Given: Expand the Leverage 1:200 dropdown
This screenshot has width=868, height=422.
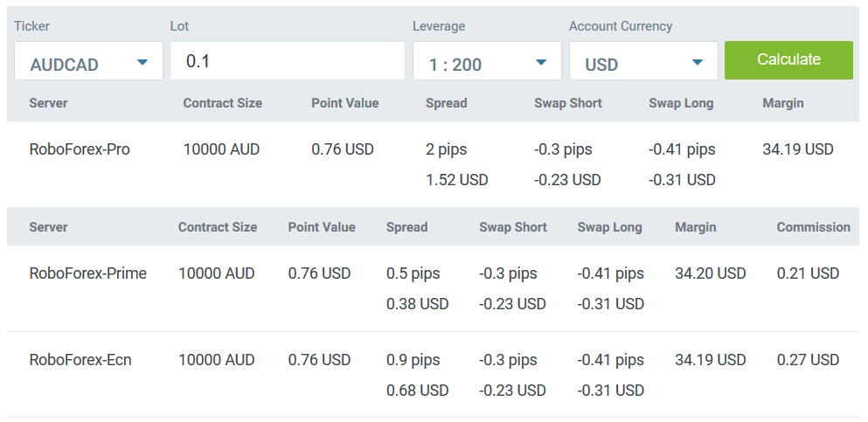Looking at the screenshot, I should [487, 61].
